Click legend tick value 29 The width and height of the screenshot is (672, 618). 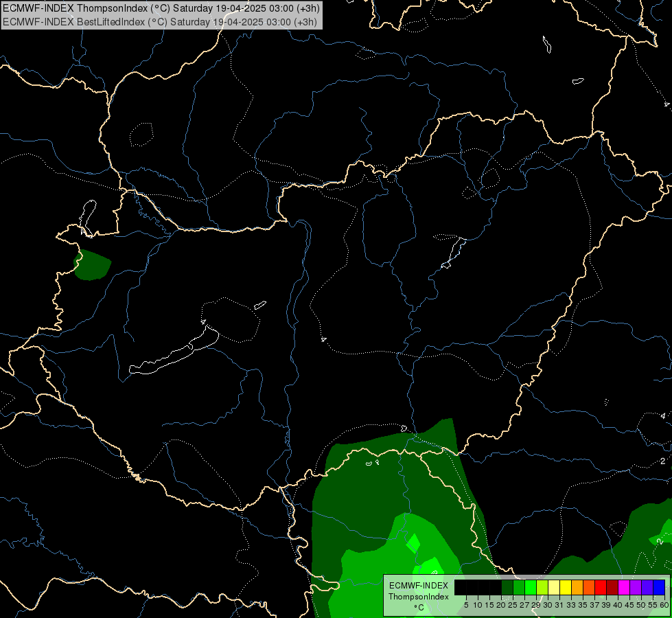tap(535, 605)
